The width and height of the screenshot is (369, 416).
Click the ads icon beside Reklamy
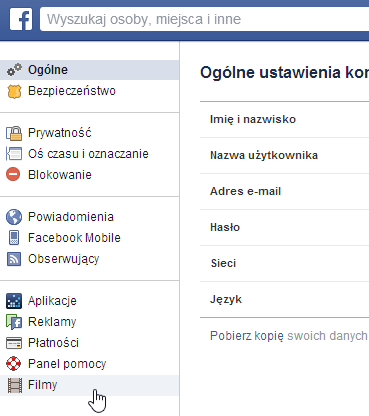[14, 322]
